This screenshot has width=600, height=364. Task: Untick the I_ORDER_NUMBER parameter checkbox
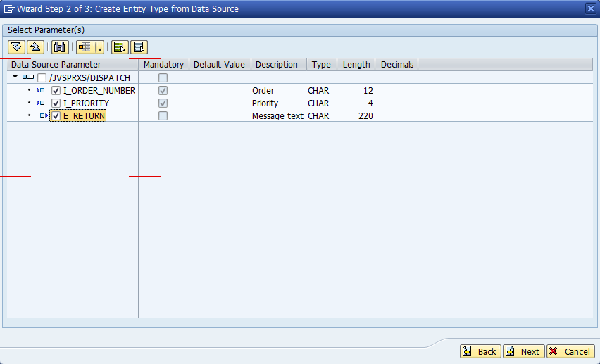[x=56, y=91]
